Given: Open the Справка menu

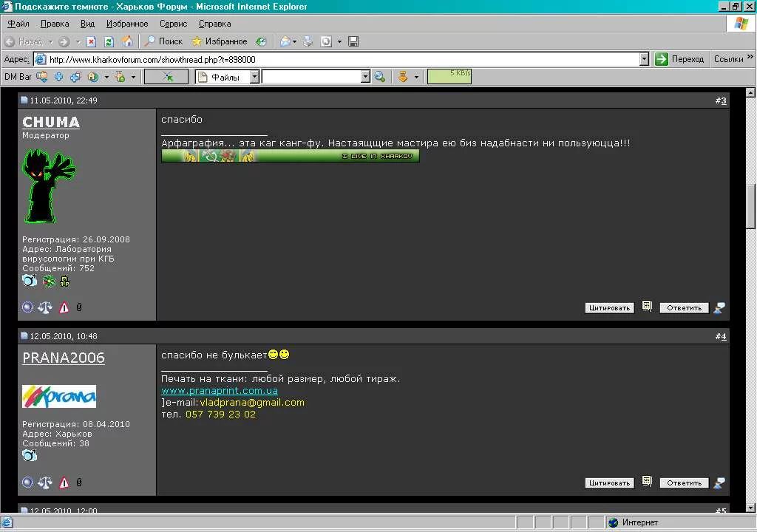Looking at the screenshot, I should click(215, 24).
